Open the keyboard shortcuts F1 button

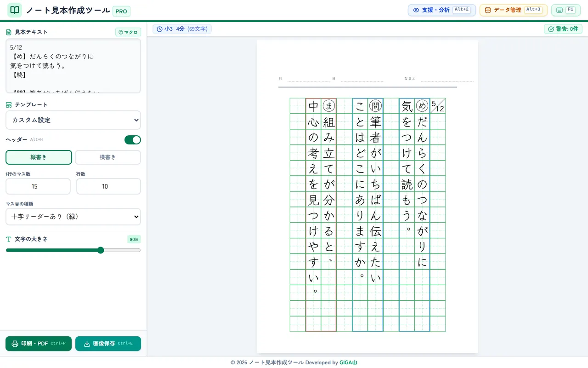pyautogui.click(x=565, y=10)
